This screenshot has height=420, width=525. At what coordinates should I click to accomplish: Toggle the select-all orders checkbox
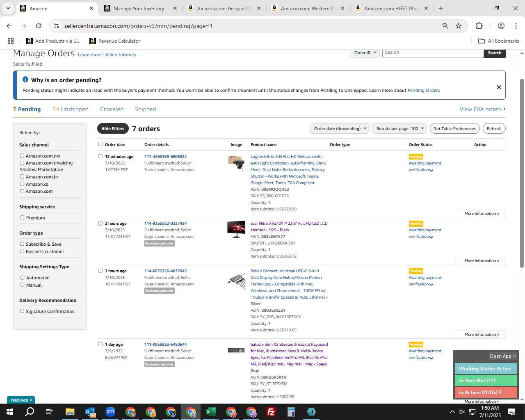(100, 144)
